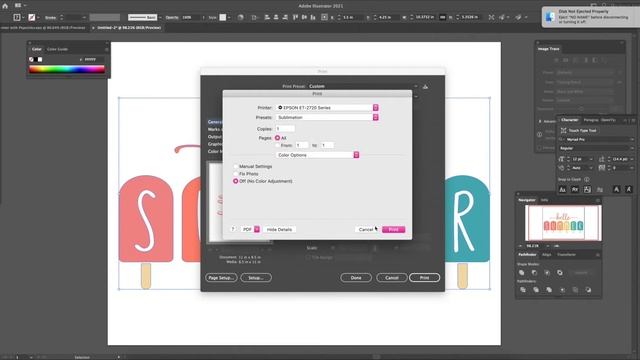Screen dimensions: 640x360
Task: Switch to the Transform tab beside Pathfinder
Action: coord(567,255)
